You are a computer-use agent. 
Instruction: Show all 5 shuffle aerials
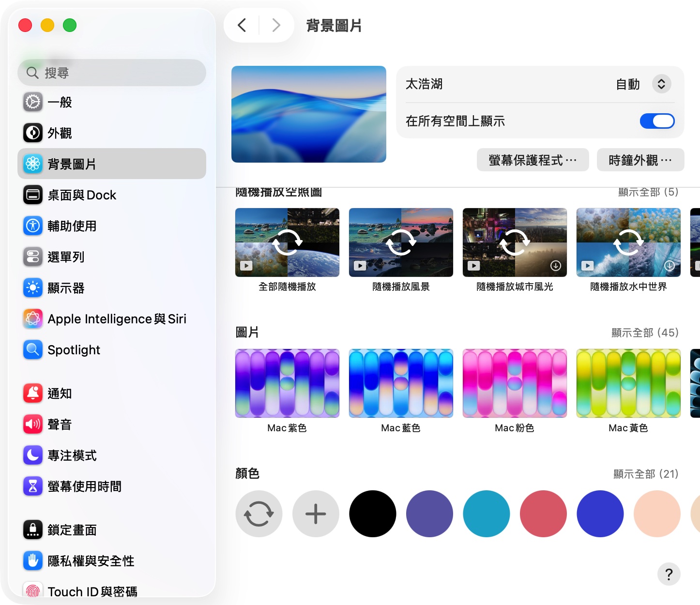pos(648,192)
